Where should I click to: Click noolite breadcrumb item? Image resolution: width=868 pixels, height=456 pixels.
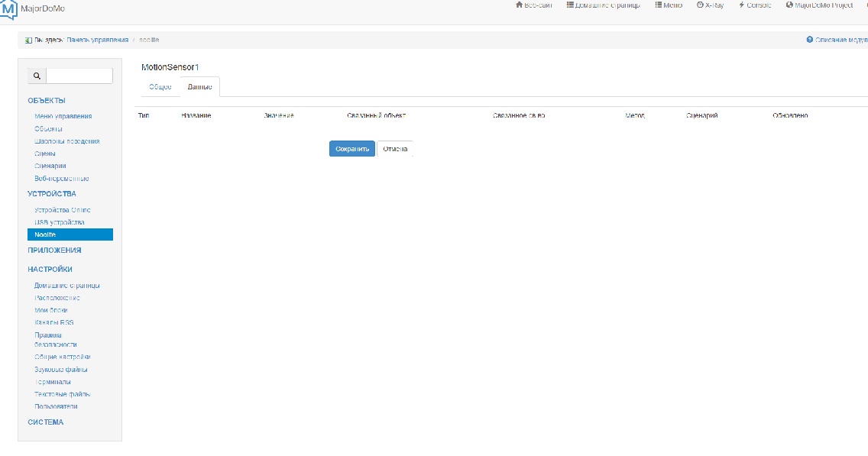click(x=149, y=40)
